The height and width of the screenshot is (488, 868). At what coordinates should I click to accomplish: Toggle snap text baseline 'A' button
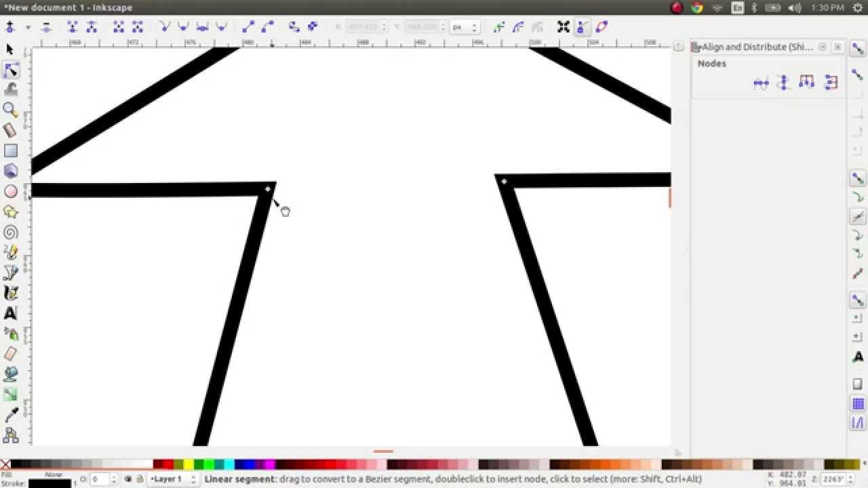[x=858, y=357]
